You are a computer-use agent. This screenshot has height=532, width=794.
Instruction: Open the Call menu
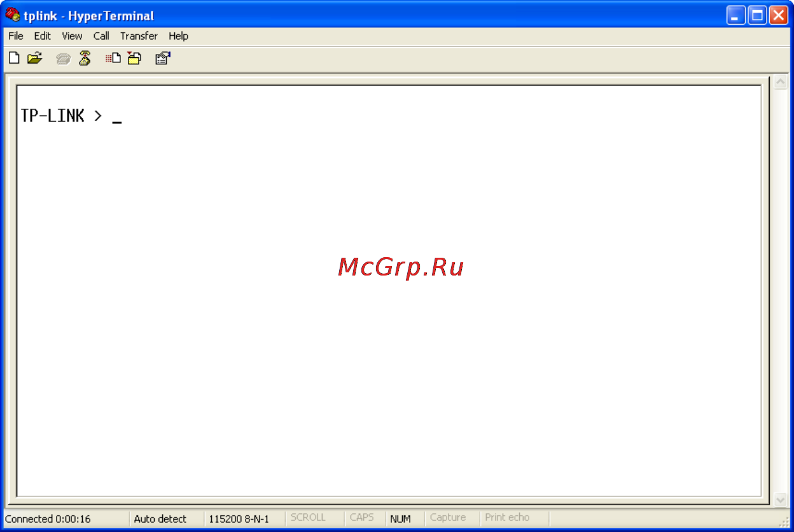pos(101,36)
